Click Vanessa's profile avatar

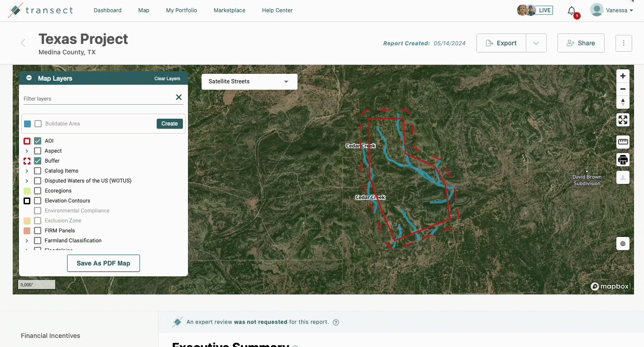(x=597, y=10)
